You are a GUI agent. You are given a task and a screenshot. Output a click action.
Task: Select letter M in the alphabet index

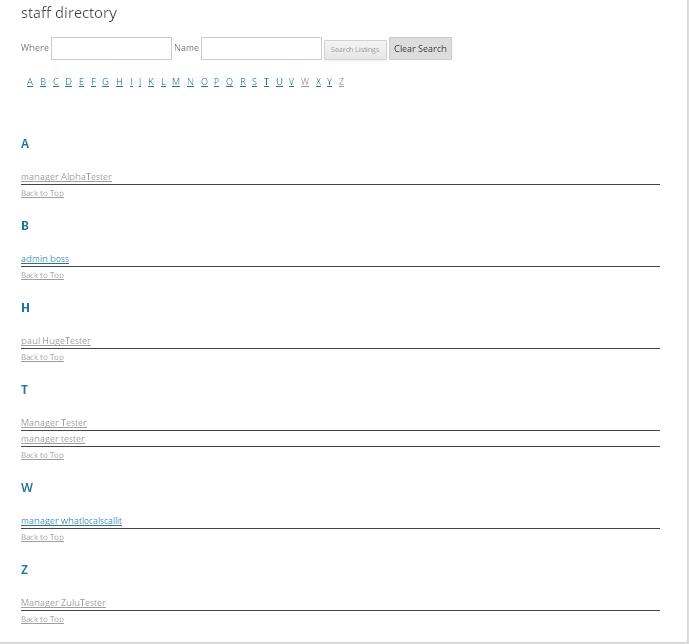176,82
